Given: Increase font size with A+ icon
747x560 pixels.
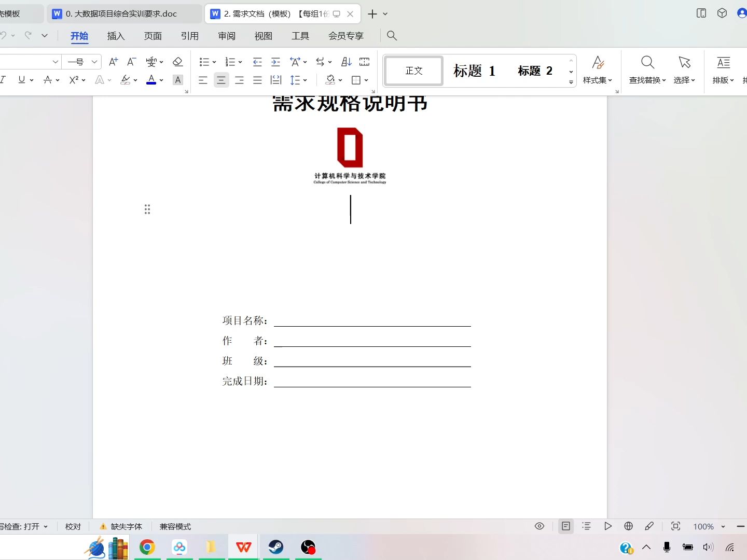Looking at the screenshot, I should pos(114,62).
